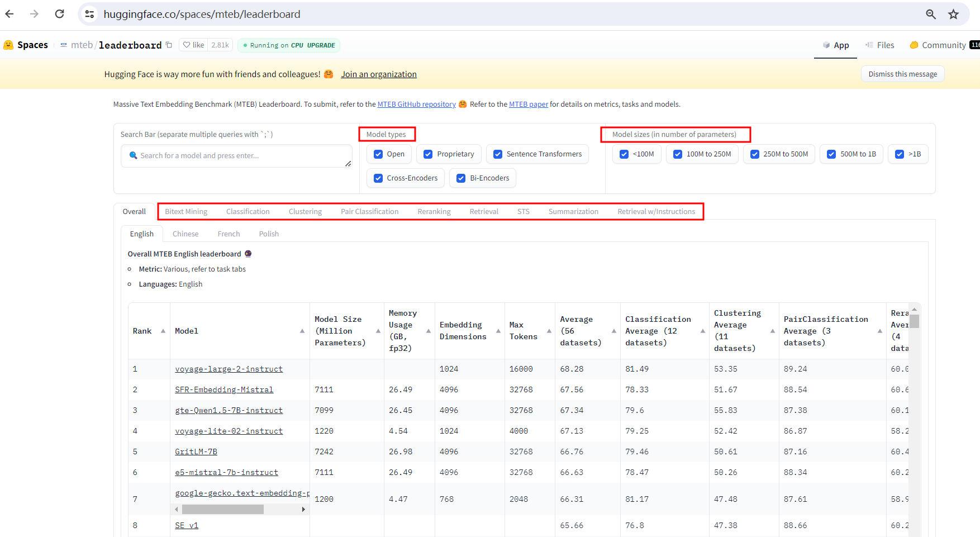
Task: Open the Bitext Mining tab
Action: point(186,211)
